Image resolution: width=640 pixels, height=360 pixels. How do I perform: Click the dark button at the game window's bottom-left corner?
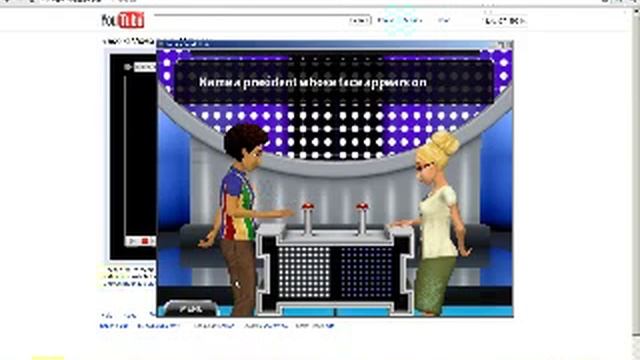(x=190, y=309)
